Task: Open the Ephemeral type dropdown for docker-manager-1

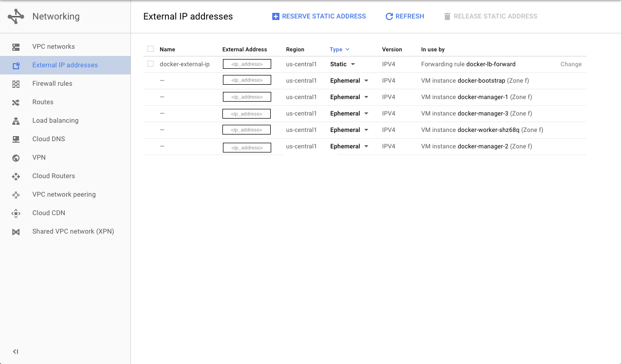Action: point(349,97)
